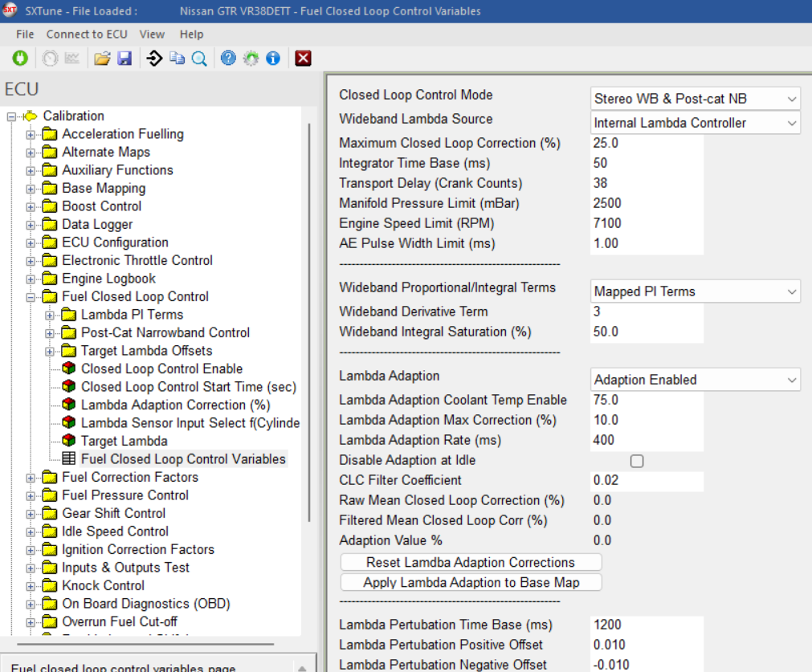Click Engine Speed Limit value 7100
Screen dimensions: 812x672
click(x=647, y=223)
